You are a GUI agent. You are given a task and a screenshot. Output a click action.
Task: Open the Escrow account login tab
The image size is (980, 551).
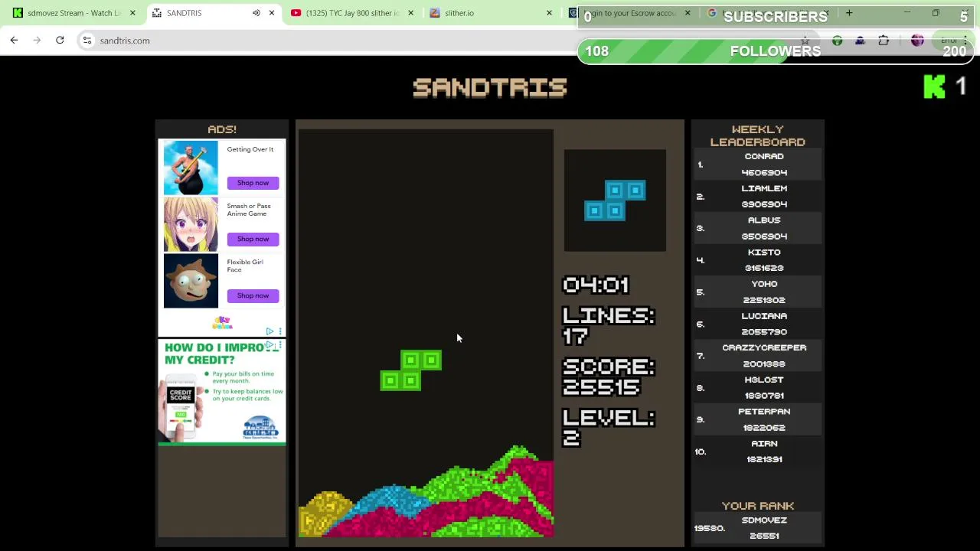628,13
